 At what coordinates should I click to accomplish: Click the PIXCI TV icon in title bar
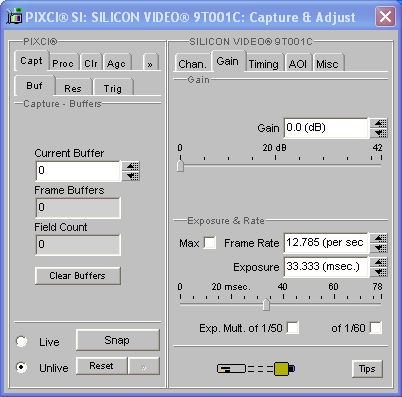14,16
